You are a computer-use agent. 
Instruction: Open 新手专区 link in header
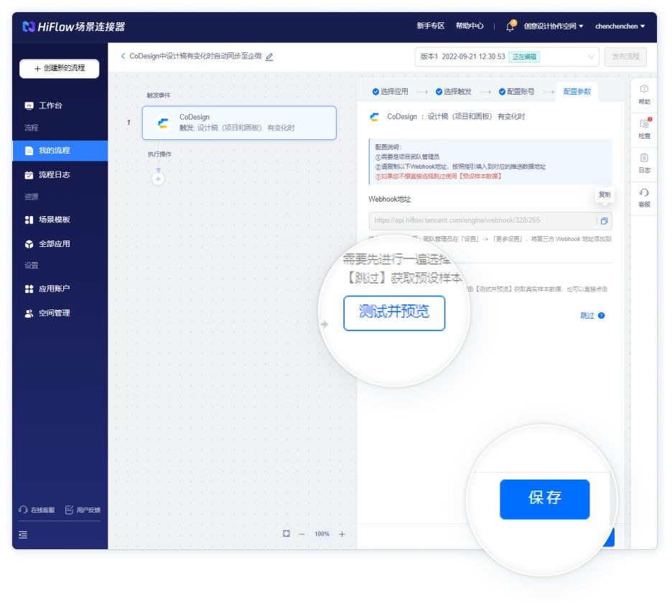[430, 26]
